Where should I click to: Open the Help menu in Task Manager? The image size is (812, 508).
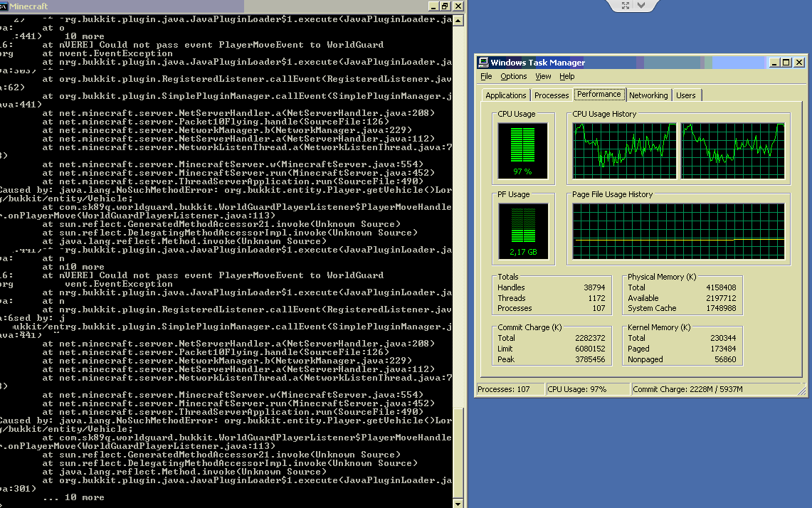tap(566, 76)
